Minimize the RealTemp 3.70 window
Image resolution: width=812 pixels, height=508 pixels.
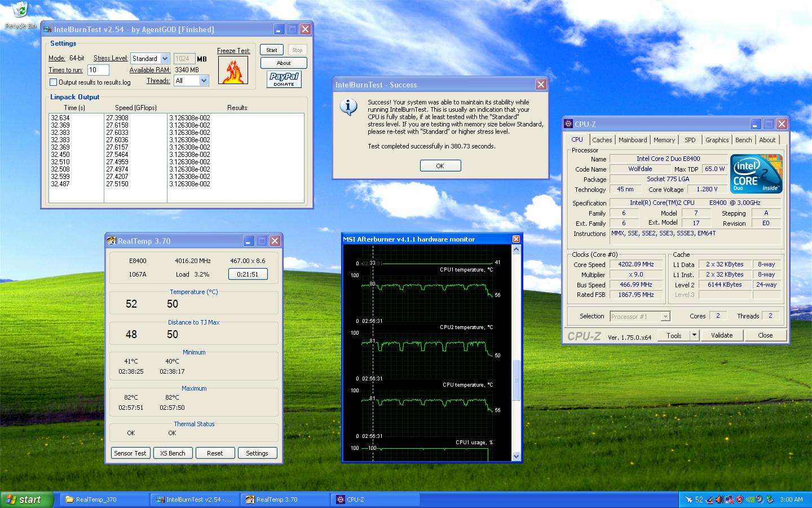(x=249, y=241)
